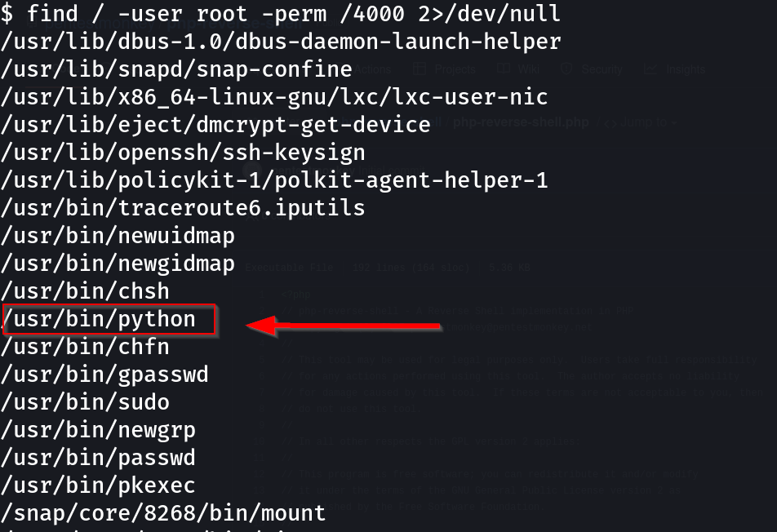Click the Wiki book icon
Viewport: 777px width, 532px height.
(503, 69)
